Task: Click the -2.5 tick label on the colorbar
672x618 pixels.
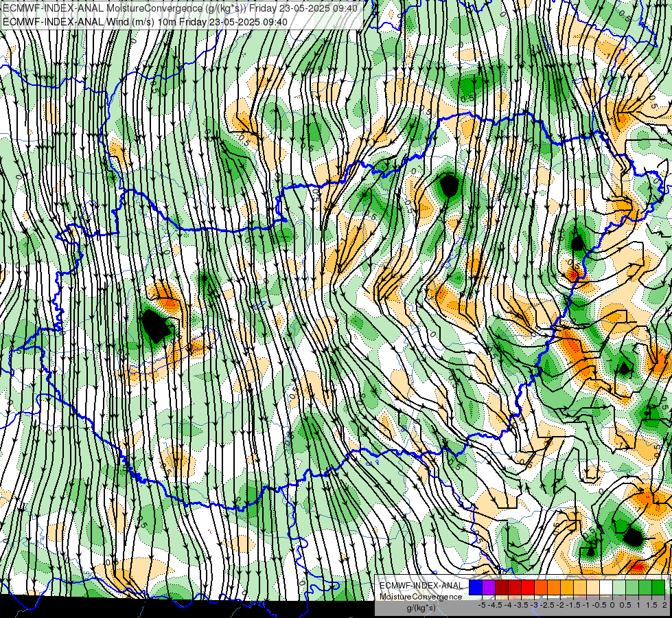Action: tap(548, 605)
